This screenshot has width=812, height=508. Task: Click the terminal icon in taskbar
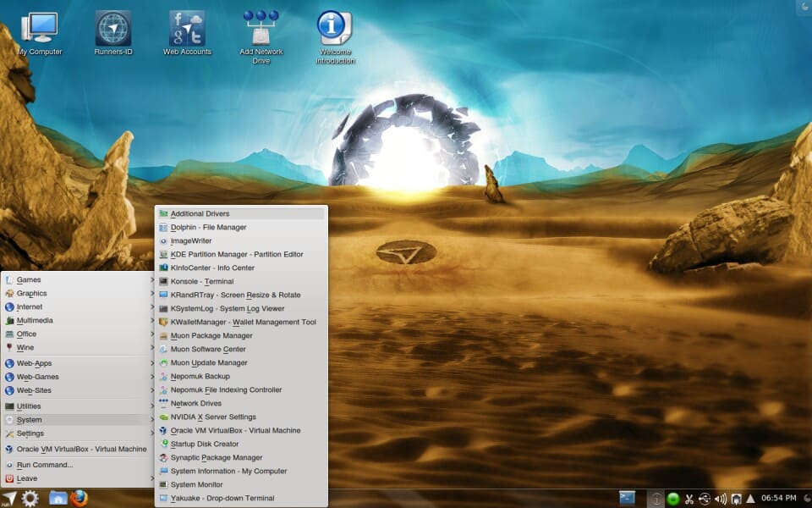627,498
